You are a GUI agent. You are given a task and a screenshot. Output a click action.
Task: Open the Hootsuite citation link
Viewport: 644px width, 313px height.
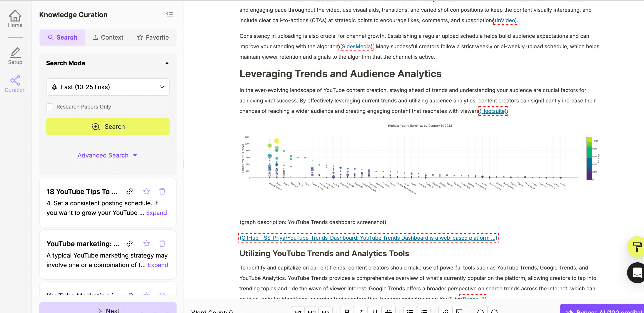[493, 111]
